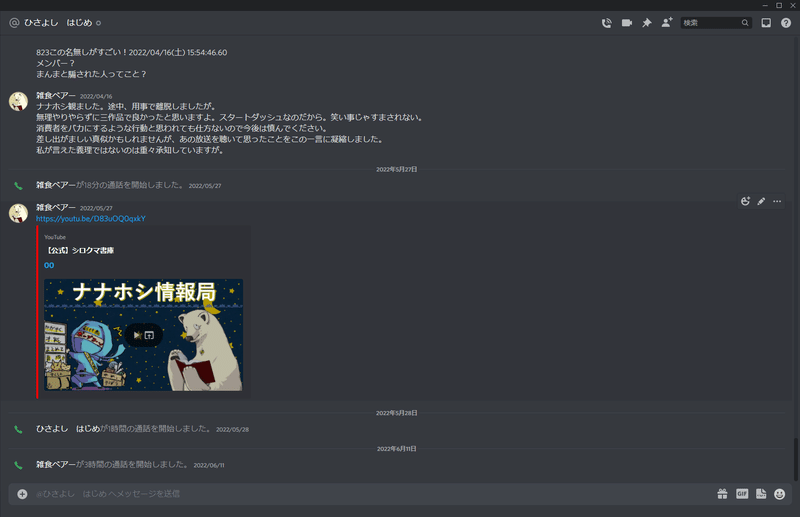
Task: Play the embedded YouTube video
Action: tap(137, 335)
